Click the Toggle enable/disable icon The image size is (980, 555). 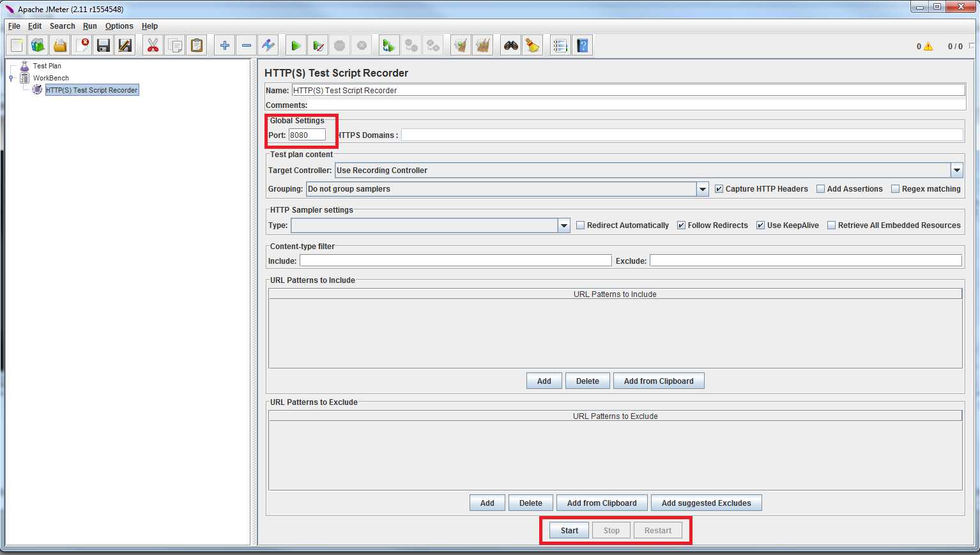[268, 45]
